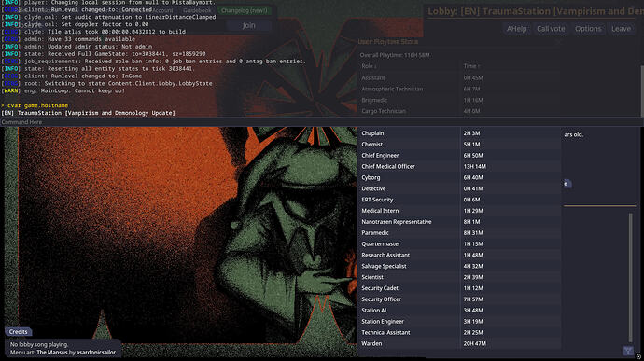
Task: Click the TraumaStation hostname console output line
Action: 88,113
